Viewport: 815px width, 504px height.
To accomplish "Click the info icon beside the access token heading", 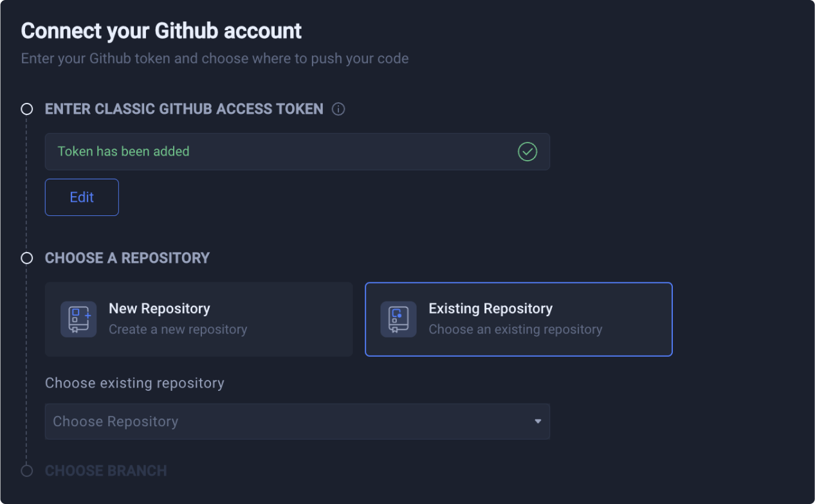I will (x=338, y=109).
